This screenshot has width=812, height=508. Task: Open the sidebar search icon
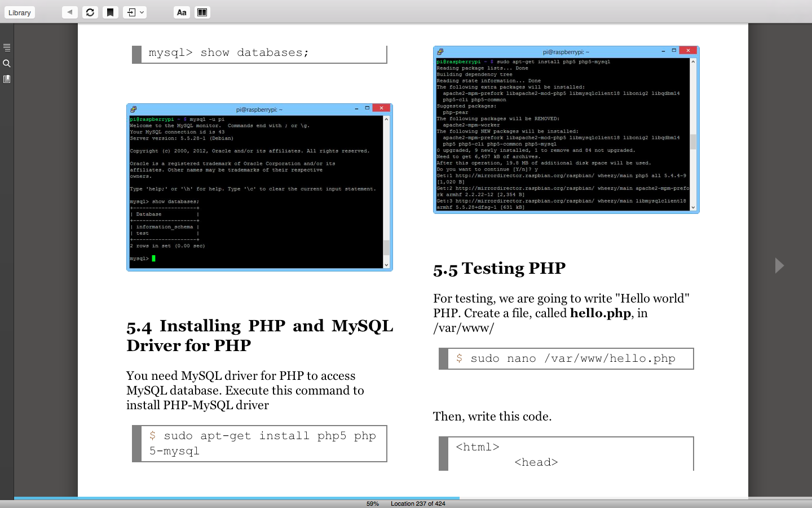click(7, 63)
